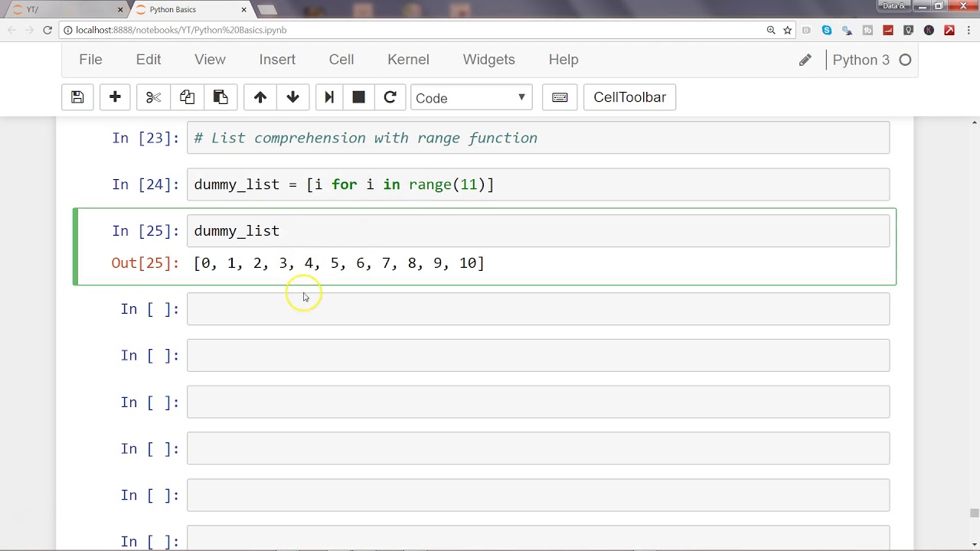Click the CellToolbar button
This screenshot has height=551, width=980.
(x=629, y=97)
